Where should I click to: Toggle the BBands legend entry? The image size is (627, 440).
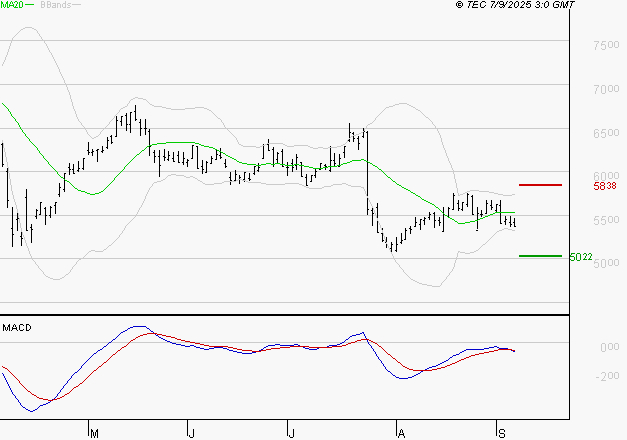55,5
